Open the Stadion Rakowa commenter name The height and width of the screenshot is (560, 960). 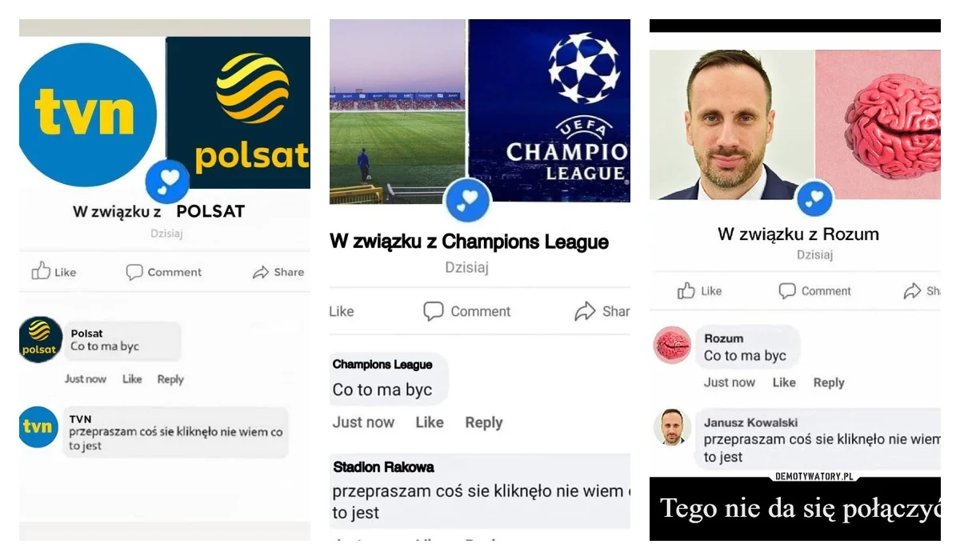coord(383,466)
